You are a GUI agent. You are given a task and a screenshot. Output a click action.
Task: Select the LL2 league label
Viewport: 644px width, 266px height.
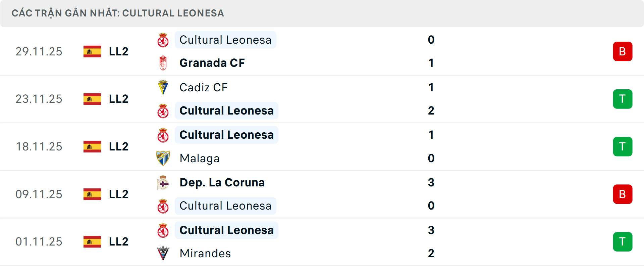[118, 51]
